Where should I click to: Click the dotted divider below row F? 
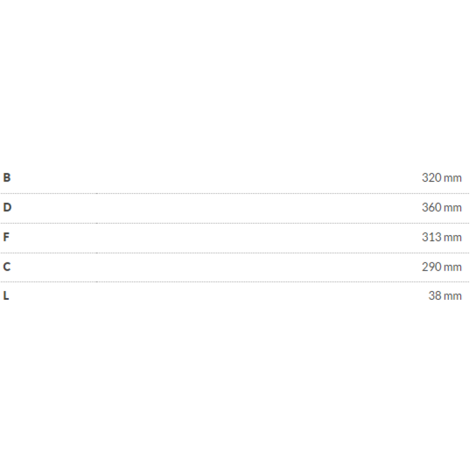pyautogui.click(x=238, y=253)
